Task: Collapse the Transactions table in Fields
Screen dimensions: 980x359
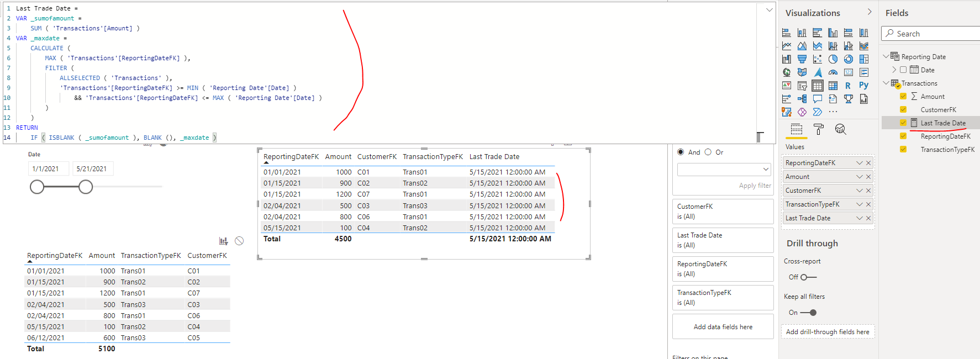Action: pyautogui.click(x=886, y=83)
